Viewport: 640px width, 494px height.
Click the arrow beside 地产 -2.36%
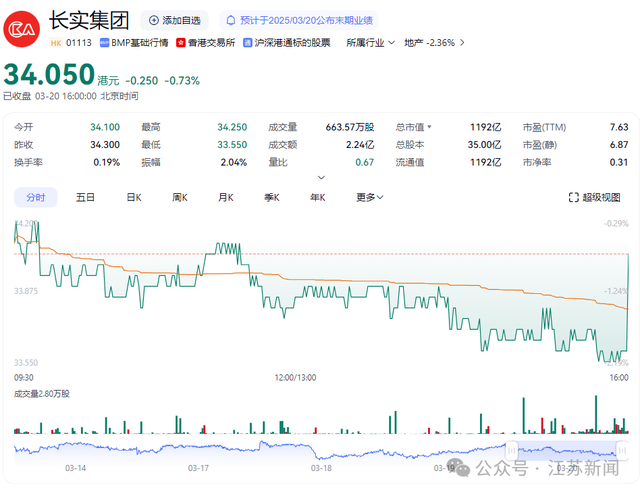462,43
